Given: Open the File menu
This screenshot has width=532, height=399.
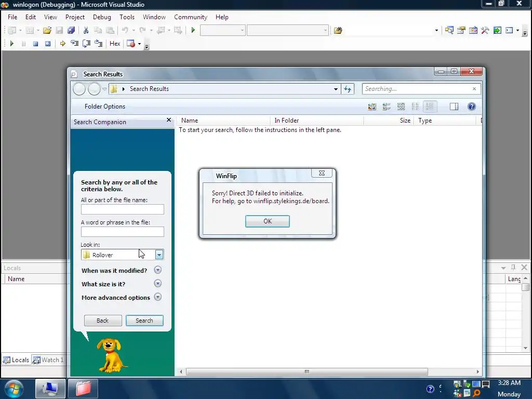Looking at the screenshot, I should tap(12, 17).
